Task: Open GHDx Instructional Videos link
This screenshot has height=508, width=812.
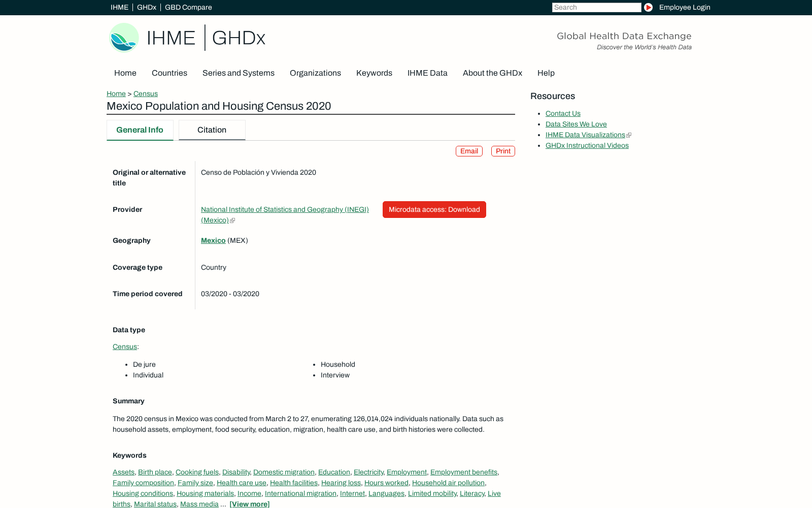Action: 587,145
